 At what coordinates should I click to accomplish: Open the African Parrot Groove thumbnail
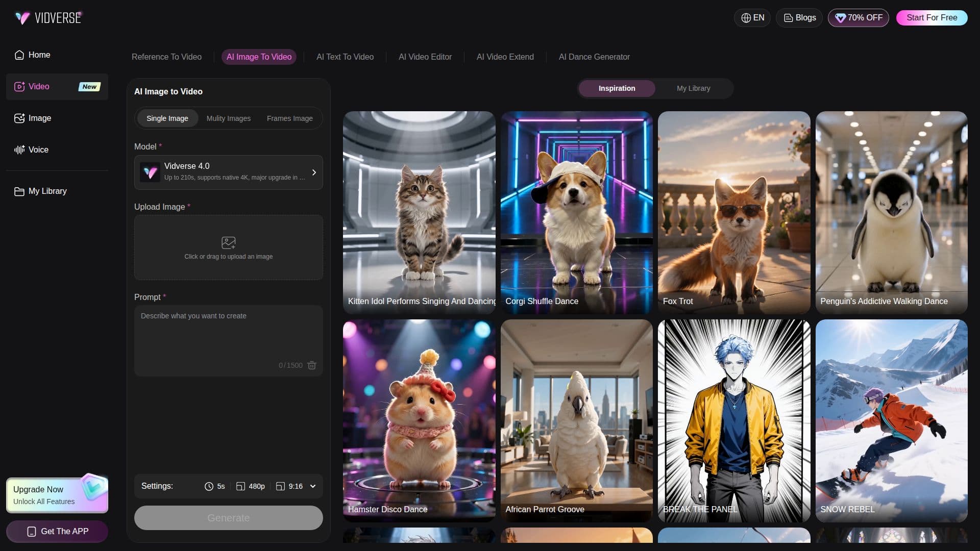click(x=577, y=421)
